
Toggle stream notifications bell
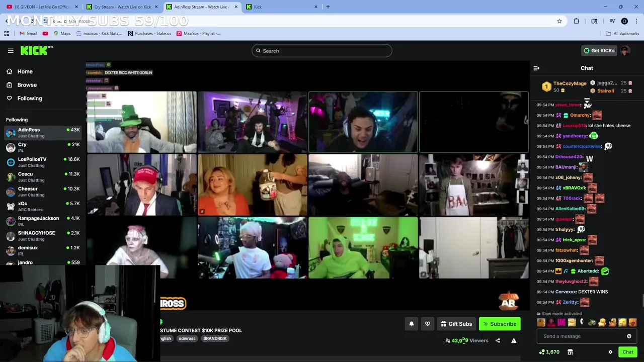pyautogui.click(x=412, y=324)
